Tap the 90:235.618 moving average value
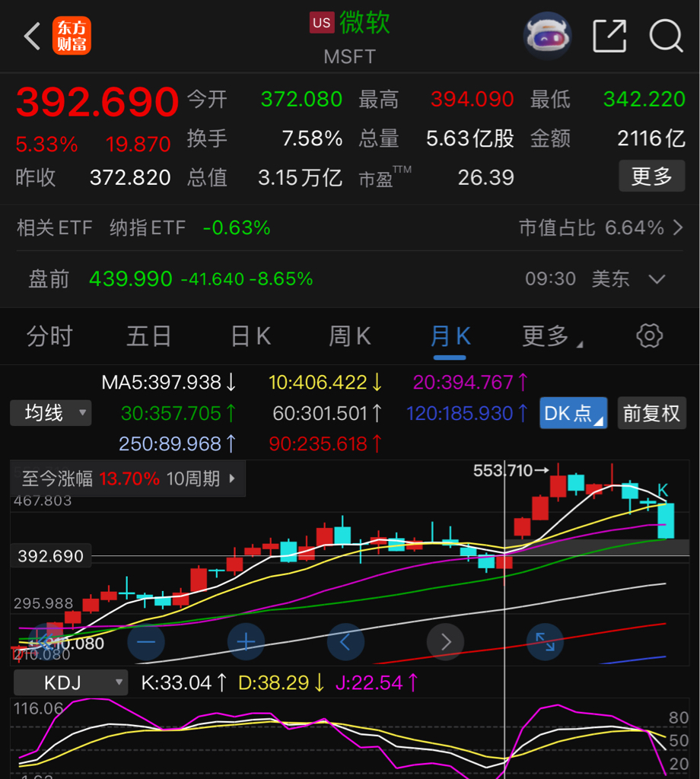700x779 pixels. [x=326, y=444]
